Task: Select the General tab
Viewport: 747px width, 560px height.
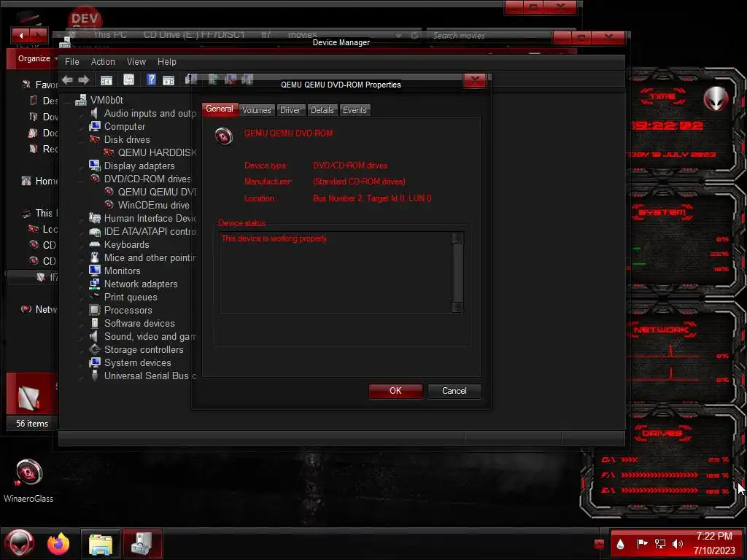Action: (220, 109)
